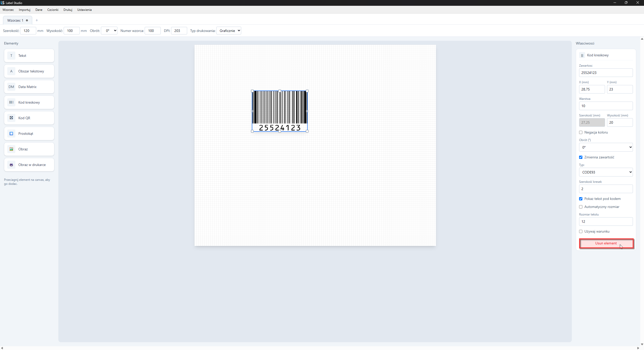Select the Obraz w drukarce printer icon
The height and width of the screenshot is (350, 644).
11,165
